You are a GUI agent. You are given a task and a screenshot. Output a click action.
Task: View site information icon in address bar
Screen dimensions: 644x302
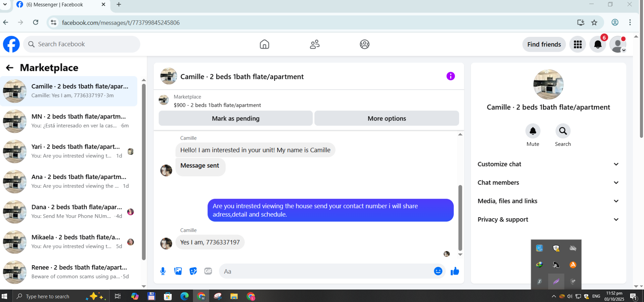[53, 22]
